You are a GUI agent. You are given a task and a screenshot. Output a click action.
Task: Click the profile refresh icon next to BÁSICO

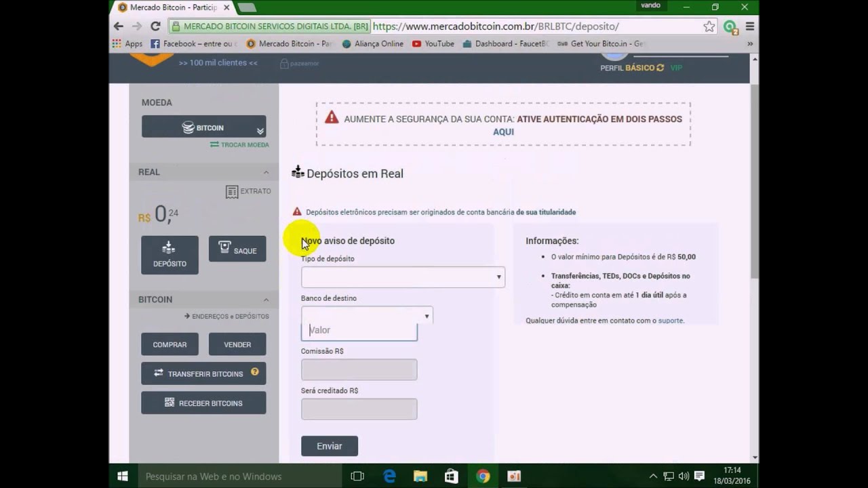(x=660, y=68)
